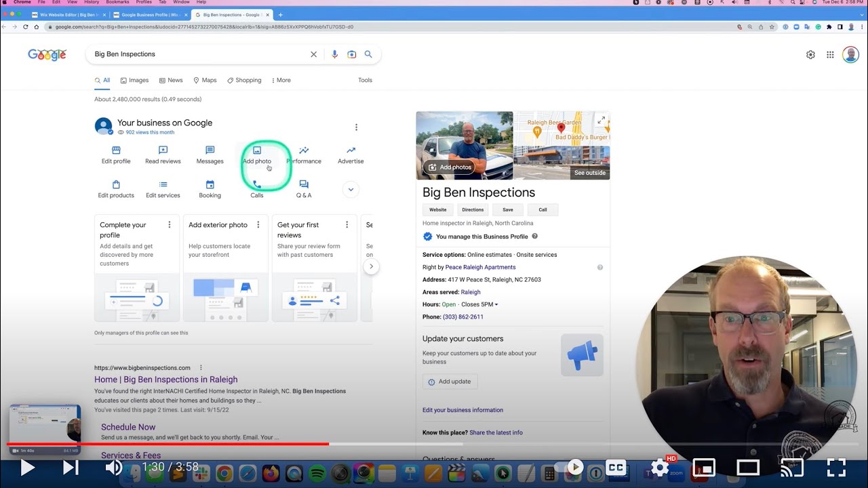Click the Save button

pos(508,209)
